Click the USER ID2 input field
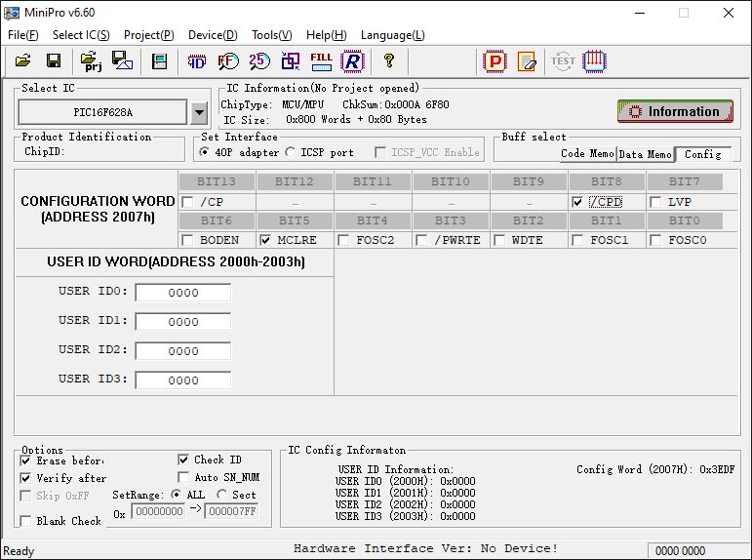This screenshot has width=752, height=560. (x=183, y=351)
